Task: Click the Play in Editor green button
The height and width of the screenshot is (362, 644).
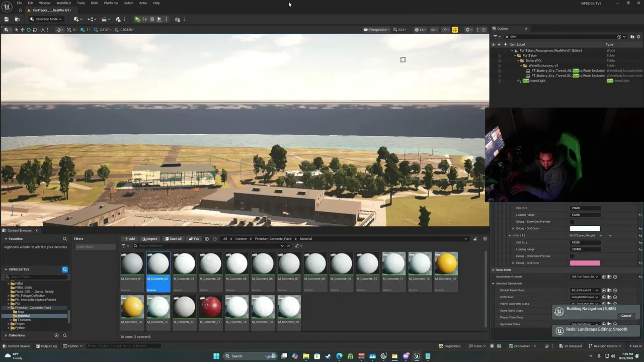Action: point(137,19)
